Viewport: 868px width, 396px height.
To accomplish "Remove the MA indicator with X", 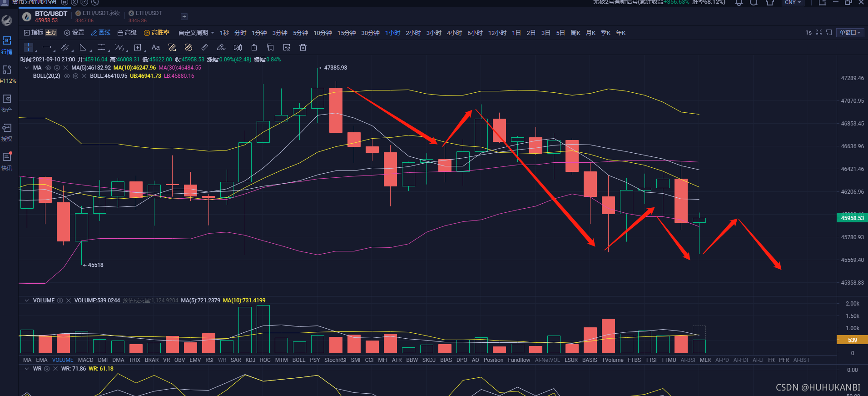I will 65,68.
